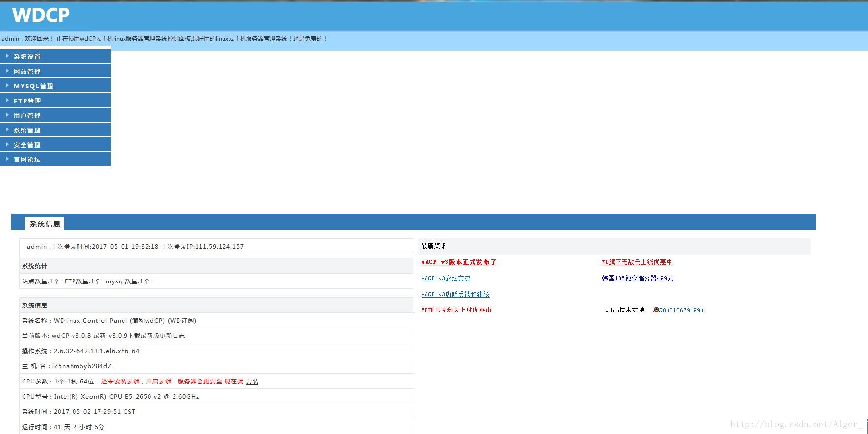This screenshot has width=868, height=434.
Task: Open the wdCP v3功能反馈和建议 link
Action: (455, 295)
